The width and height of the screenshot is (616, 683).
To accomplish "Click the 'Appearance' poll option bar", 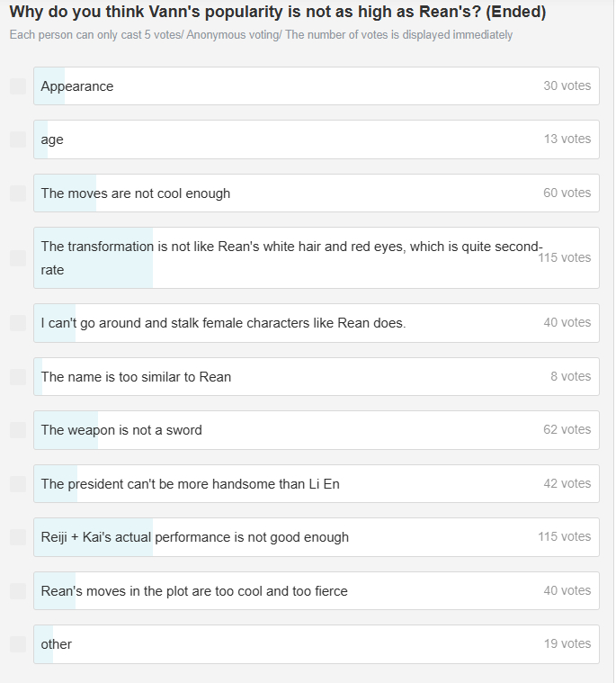I will (x=316, y=86).
